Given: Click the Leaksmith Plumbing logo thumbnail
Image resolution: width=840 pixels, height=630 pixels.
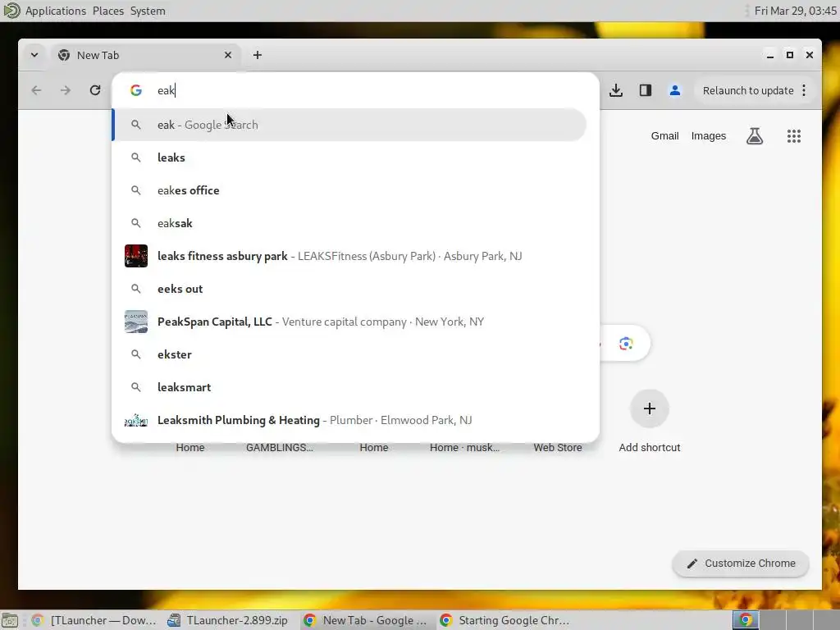Looking at the screenshot, I should (x=136, y=420).
